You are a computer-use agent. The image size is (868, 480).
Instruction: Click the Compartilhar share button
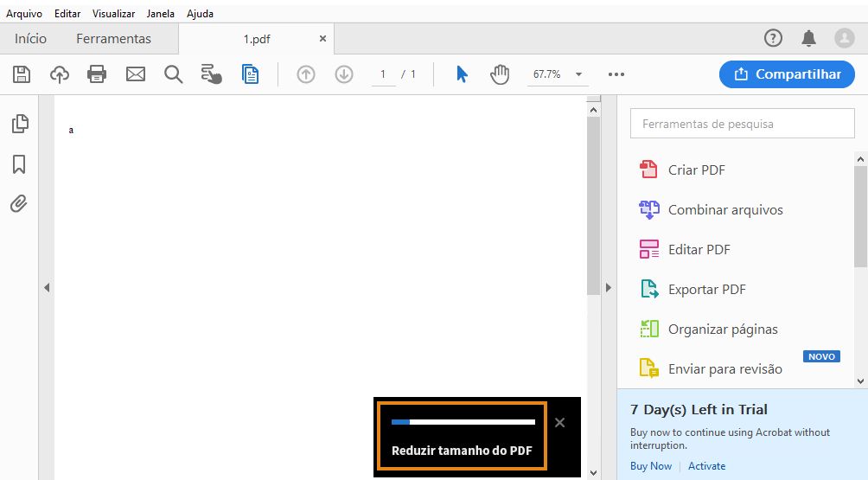click(x=788, y=74)
